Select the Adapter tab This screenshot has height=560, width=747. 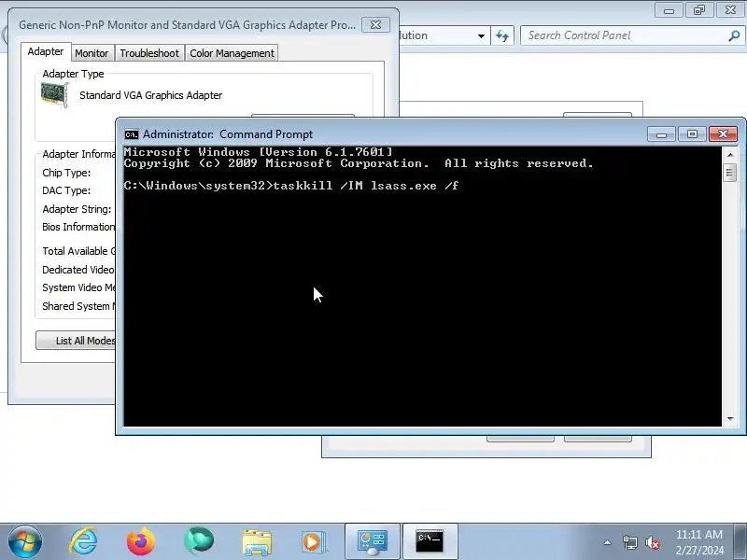pyautogui.click(x=45, y=51)
